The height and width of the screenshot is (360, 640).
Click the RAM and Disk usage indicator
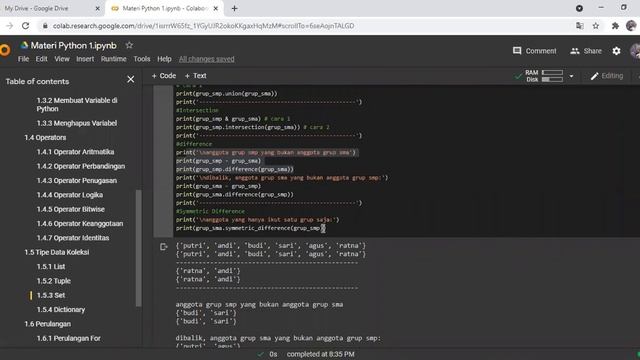click(x=544, y=76)
